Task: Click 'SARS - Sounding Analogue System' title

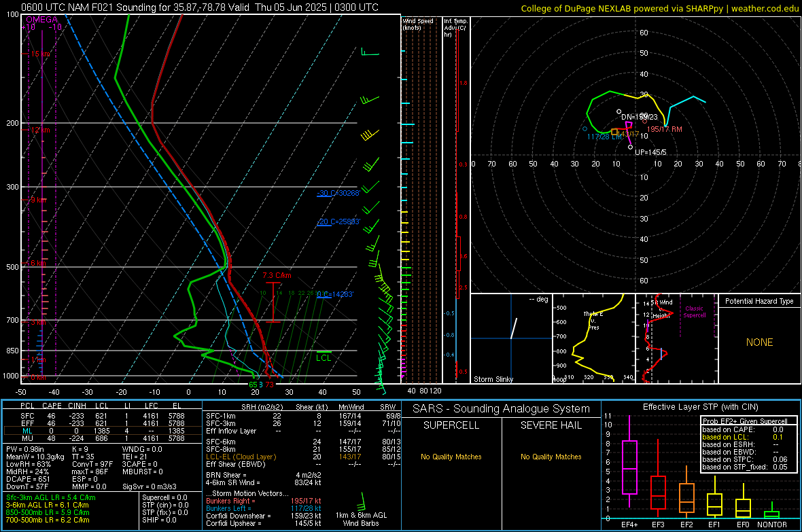Action: (x=501, y=409)
